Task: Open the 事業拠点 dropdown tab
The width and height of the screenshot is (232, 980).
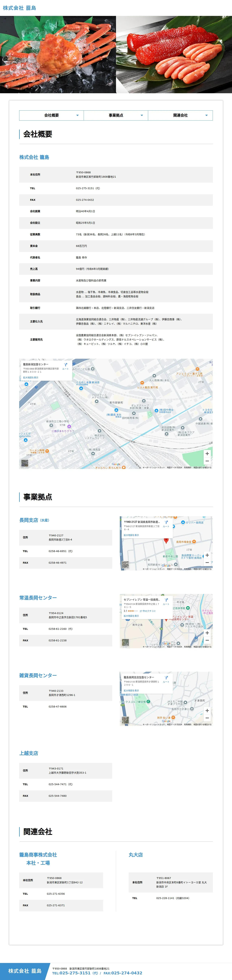Action: coord(116,115)
